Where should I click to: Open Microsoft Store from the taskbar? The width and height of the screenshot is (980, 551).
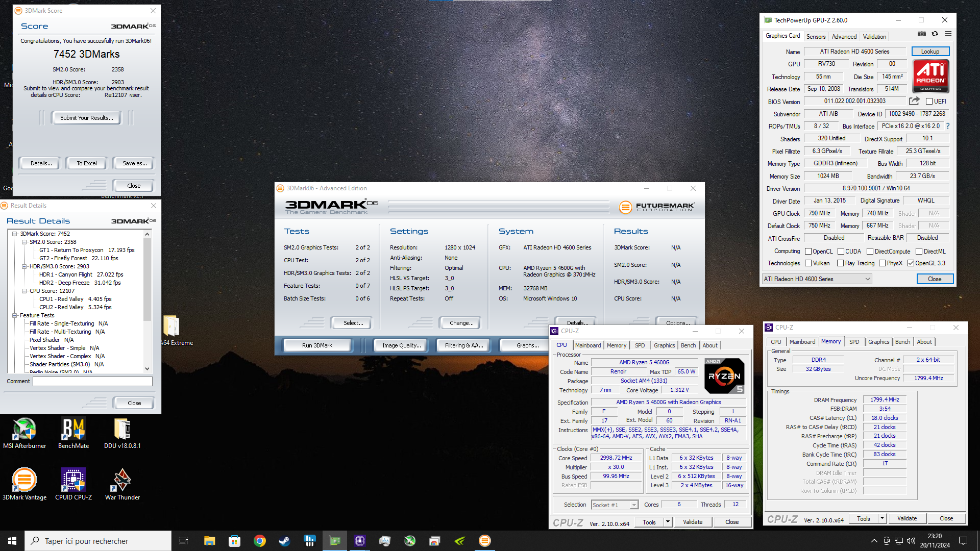(x=234, y=541)
